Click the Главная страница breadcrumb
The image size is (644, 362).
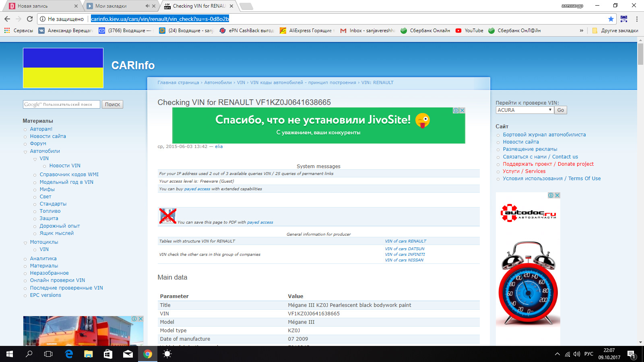click(x=178, y=82)
